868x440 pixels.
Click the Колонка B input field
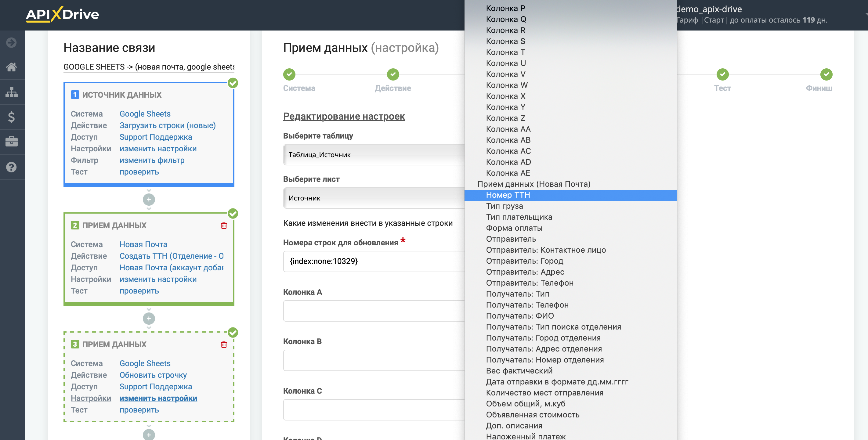pyautogui.click(x=374, y=360)
